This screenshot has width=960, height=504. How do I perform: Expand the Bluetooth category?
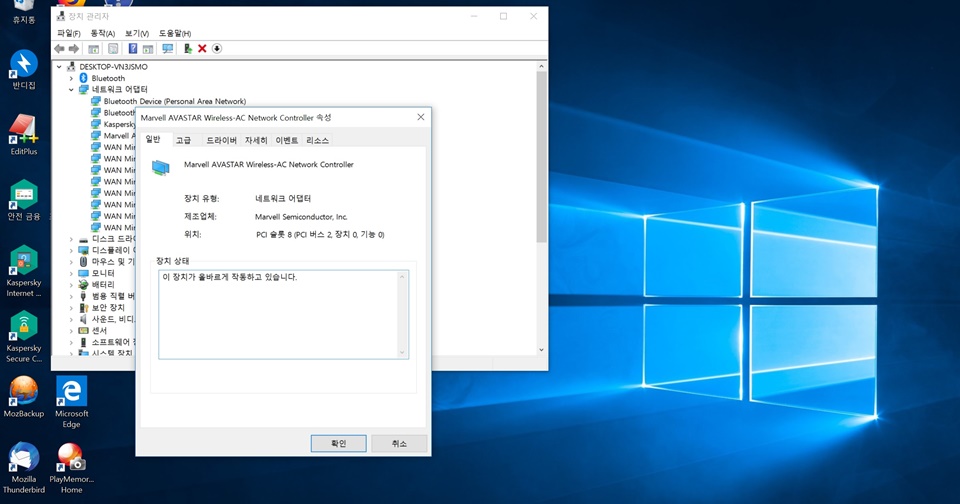tap(71, 78)
